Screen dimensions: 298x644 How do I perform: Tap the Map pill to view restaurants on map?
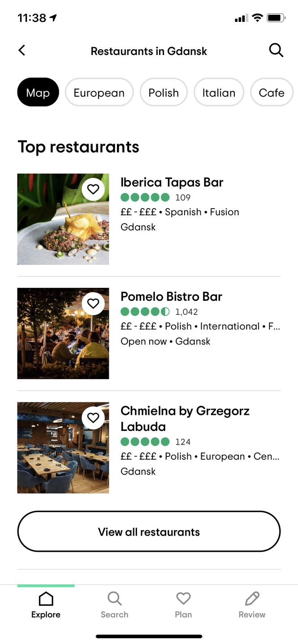(38, 92)
